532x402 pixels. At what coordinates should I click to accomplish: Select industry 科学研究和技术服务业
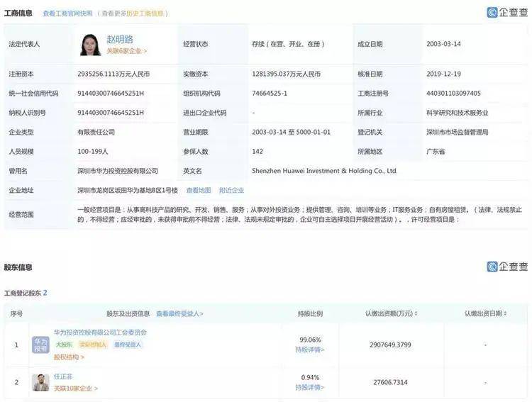(x=457, y=113)
